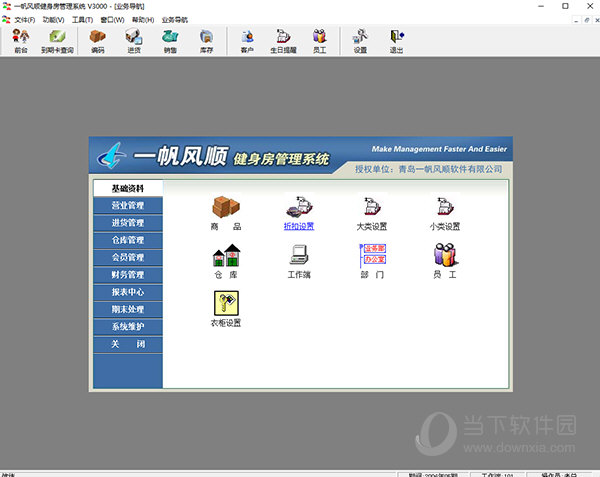The image size is (600, 477).
Task: Open the 大类设置 main category icon
Action: pos(372,207)
